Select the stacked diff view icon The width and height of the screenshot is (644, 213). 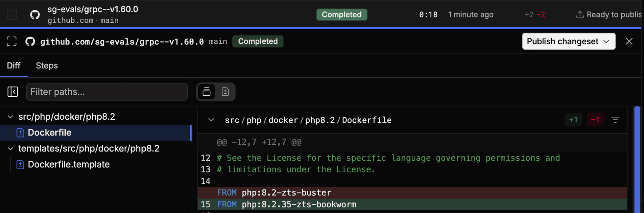tap(207, 92)
